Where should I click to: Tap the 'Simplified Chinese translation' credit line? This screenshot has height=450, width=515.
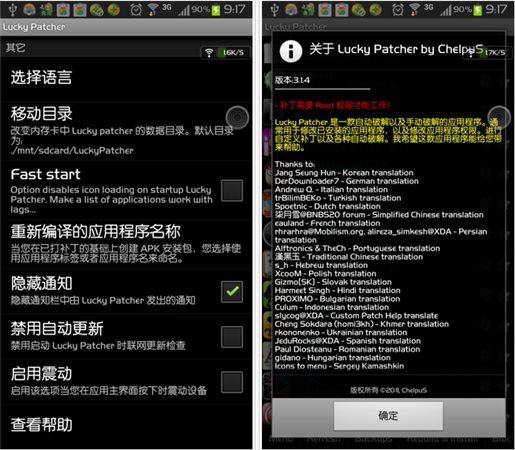point(379,215)
